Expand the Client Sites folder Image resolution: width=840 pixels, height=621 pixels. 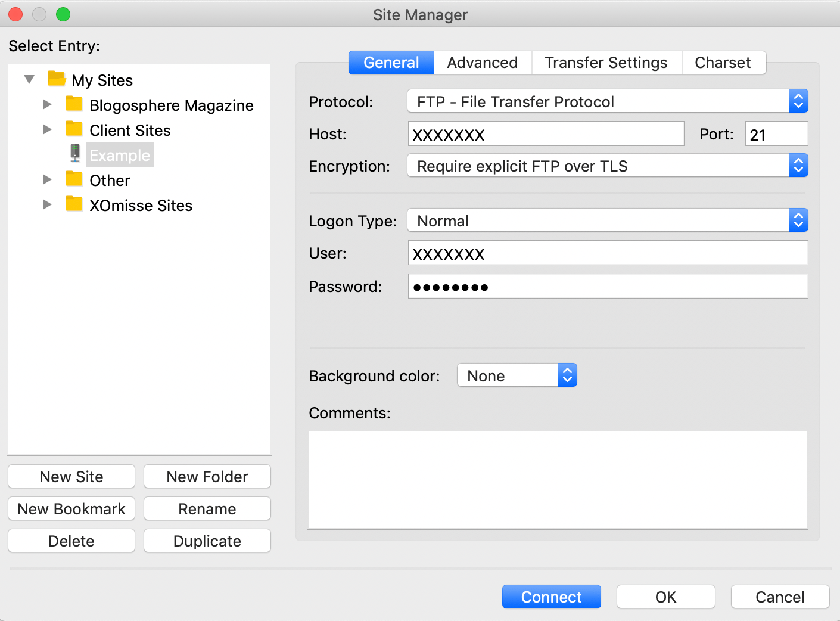(47, 129)
